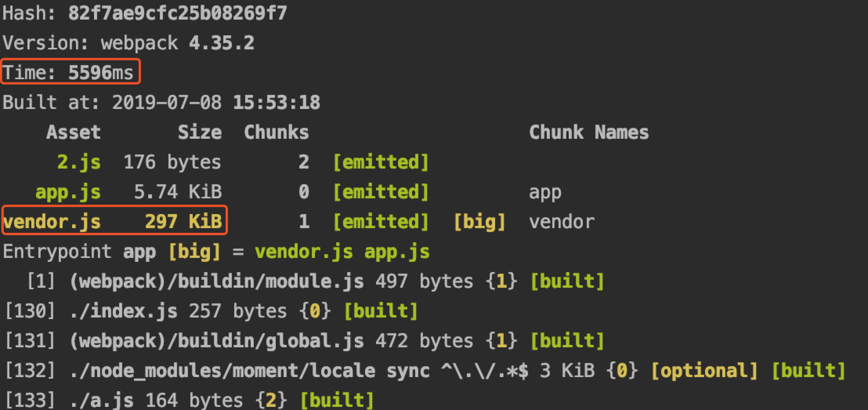Click the build time value 5596ms
Image resolution: width=868 pixels, height=410 pixels.
coord(101,72)
